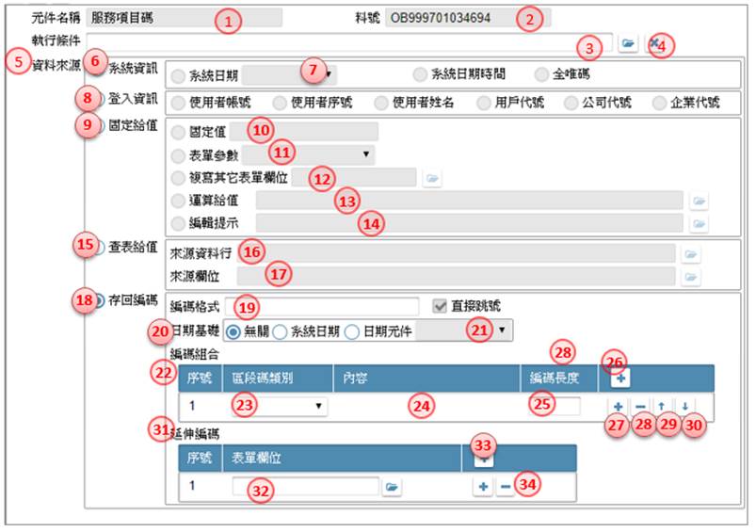The image size is (756, 532).
Task: Set 日期基礎 to 日期元件
Action: pos(352,331)
